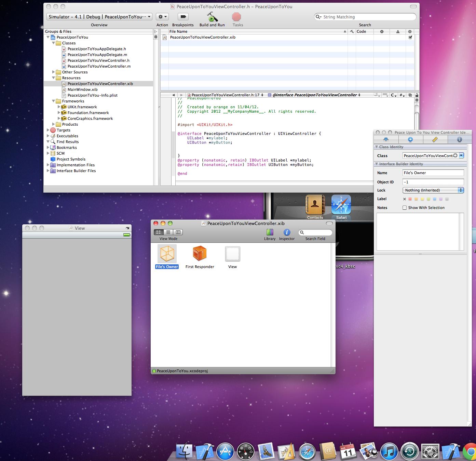Open the Lock popup menu
476x461 pixels.
click(x=433, y=190)
